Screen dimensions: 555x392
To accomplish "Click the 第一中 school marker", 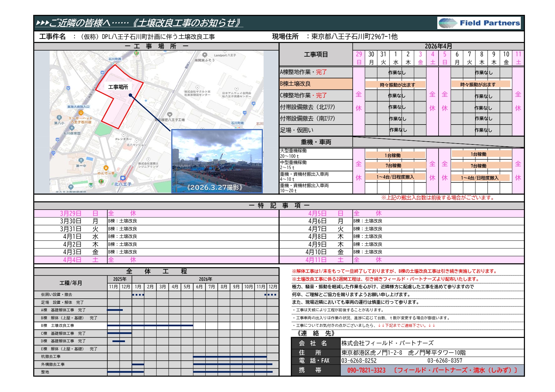I will coord(81,161).
